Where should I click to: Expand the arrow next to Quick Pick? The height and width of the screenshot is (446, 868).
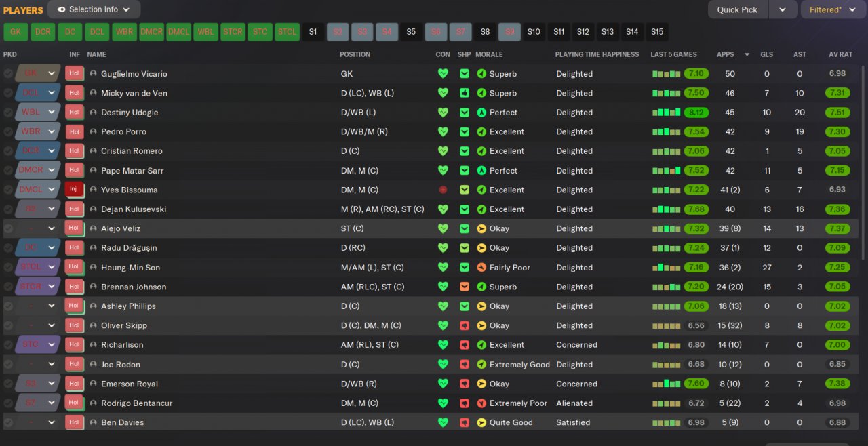(x=783, y=9)
